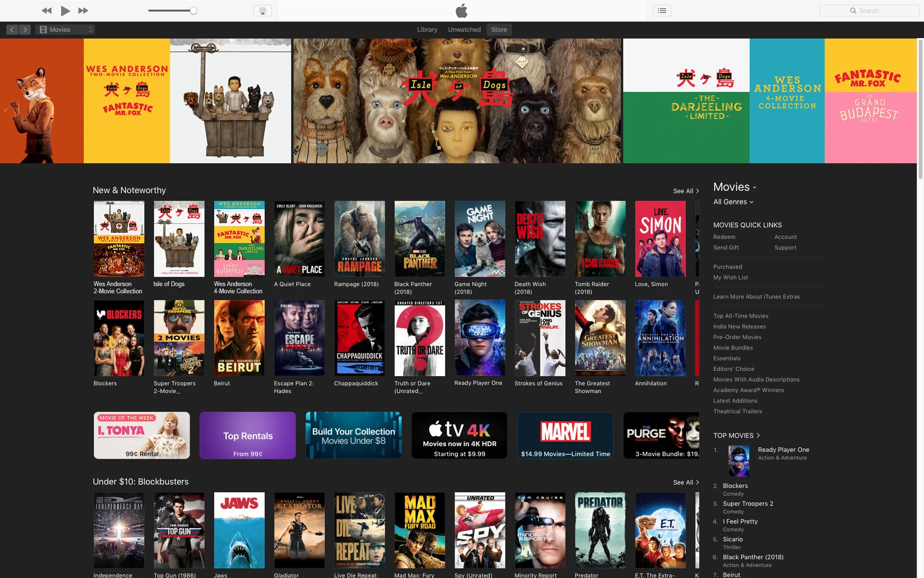The image size is (924, 578).
Task: Open Tomb Raider (2018) poster
Action: [x=600, y=239]
